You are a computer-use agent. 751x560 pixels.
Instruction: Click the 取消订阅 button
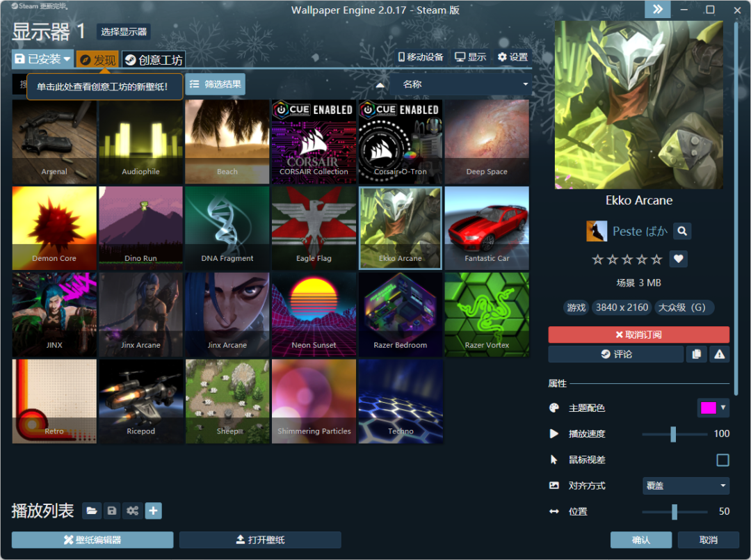[638, 335]
